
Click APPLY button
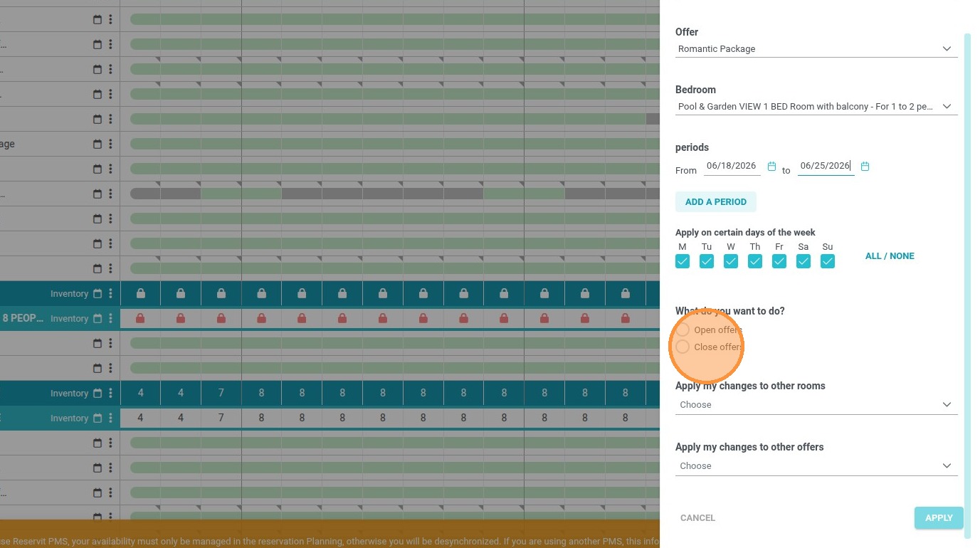(939, 518)
